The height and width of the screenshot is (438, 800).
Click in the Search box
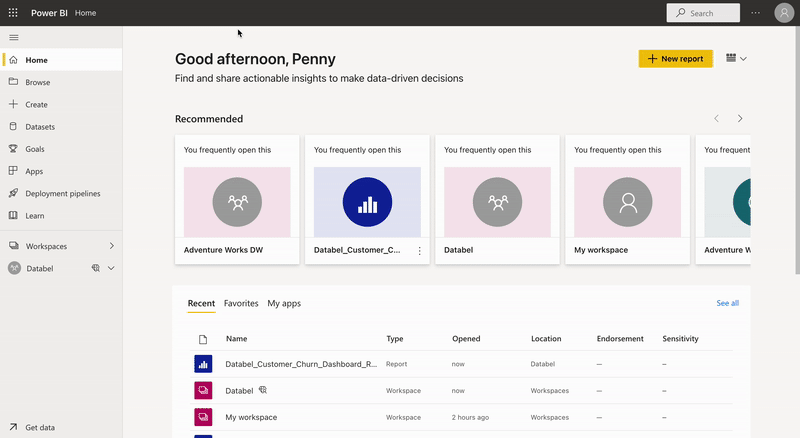pos(703,13)
